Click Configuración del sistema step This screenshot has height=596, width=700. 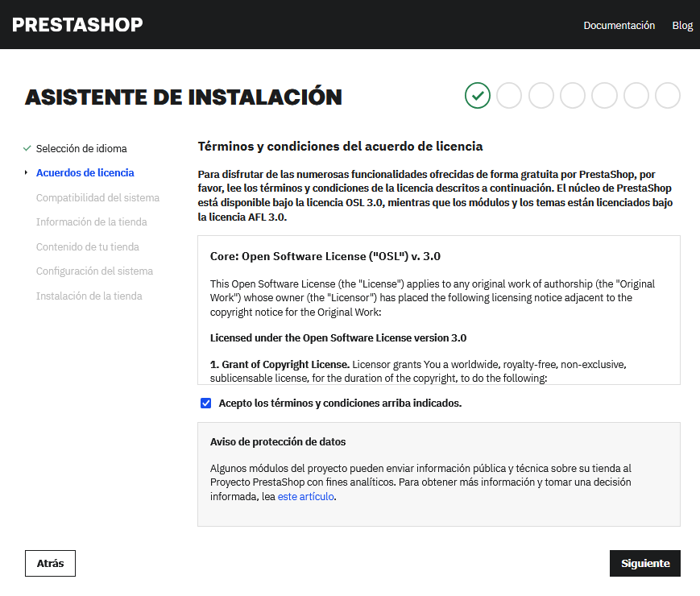[x=94, y=271]
